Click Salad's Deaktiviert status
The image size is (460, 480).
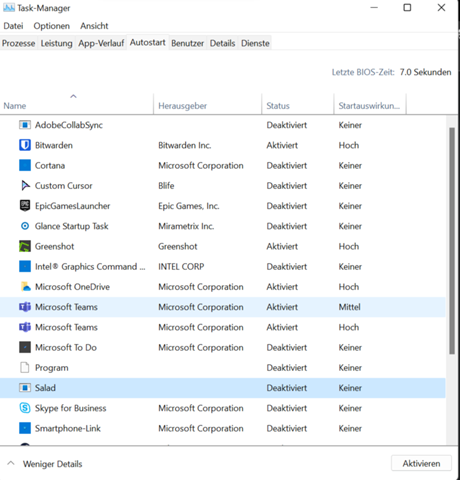tap(286, 388)
